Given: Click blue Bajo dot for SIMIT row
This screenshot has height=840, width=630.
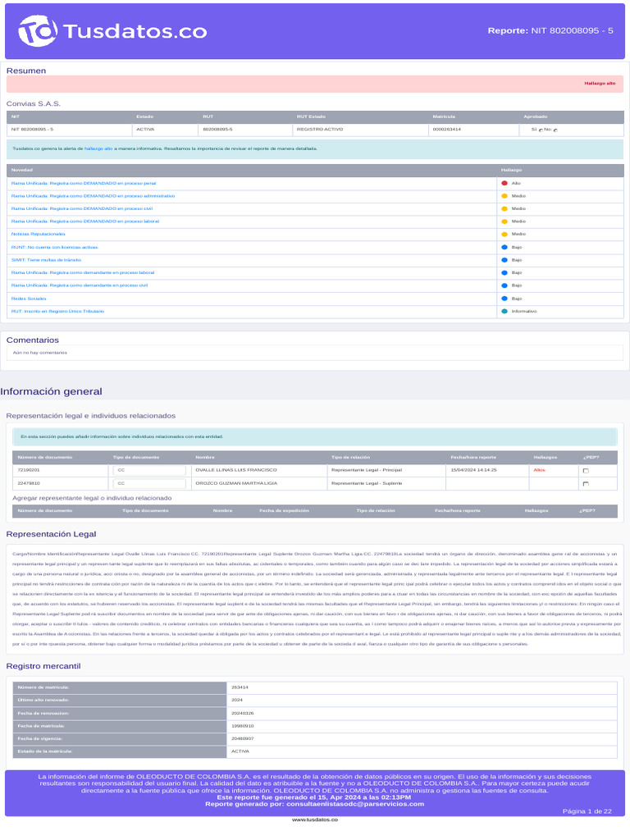Looking at the screenshot, I should pos(504,260).
